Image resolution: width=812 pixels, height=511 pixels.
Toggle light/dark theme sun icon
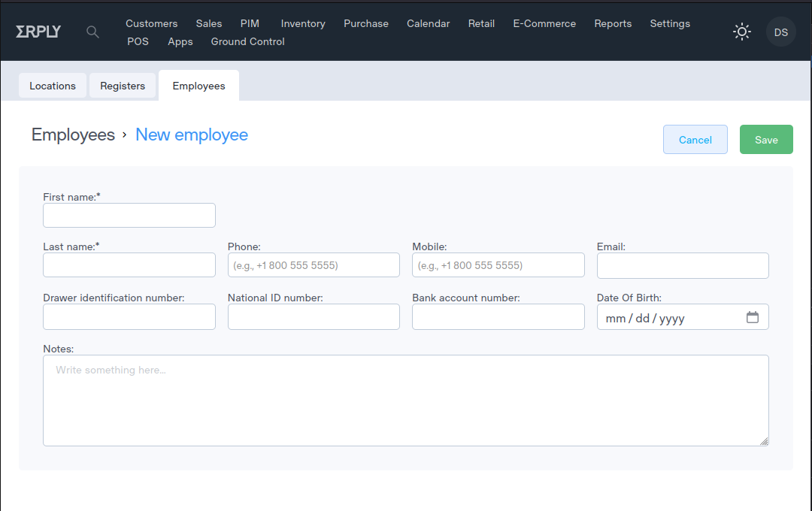(742, 32)
